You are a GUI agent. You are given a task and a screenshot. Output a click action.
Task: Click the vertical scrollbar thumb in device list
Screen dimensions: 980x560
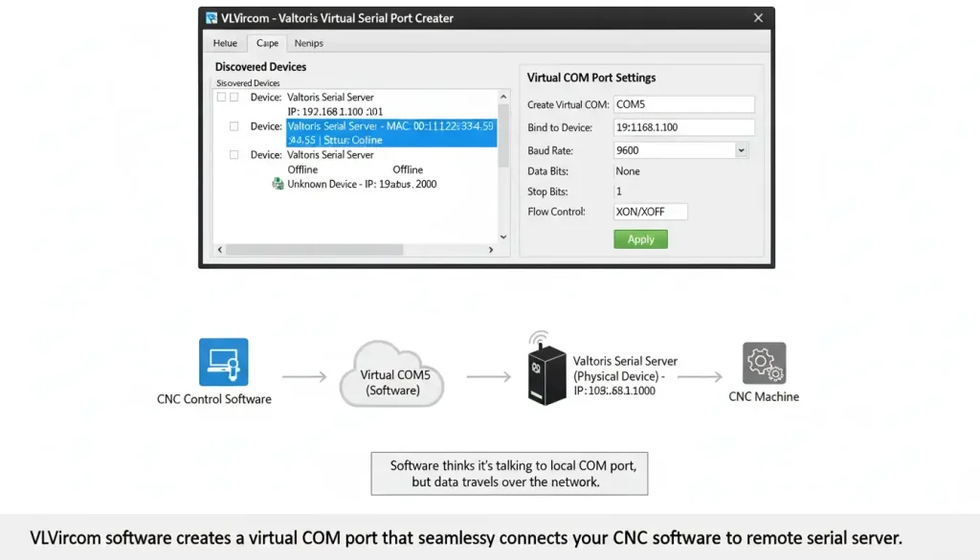[x=503, y=135]
